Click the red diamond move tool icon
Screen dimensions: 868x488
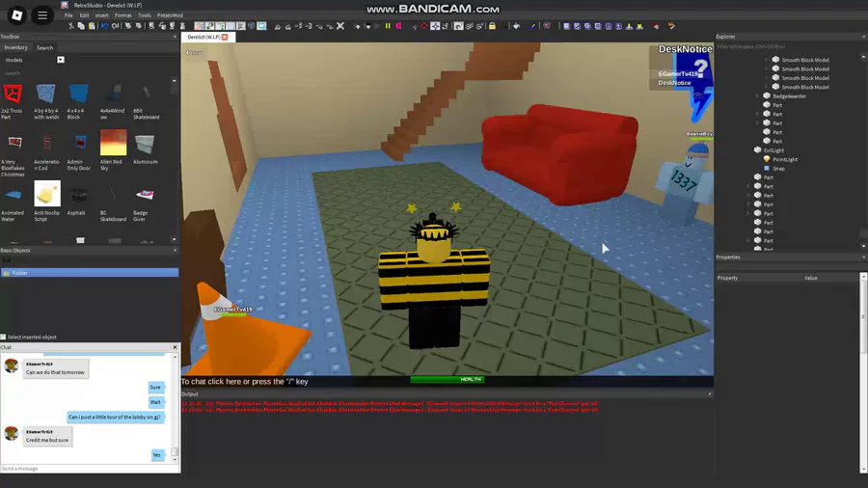[424, 26]
